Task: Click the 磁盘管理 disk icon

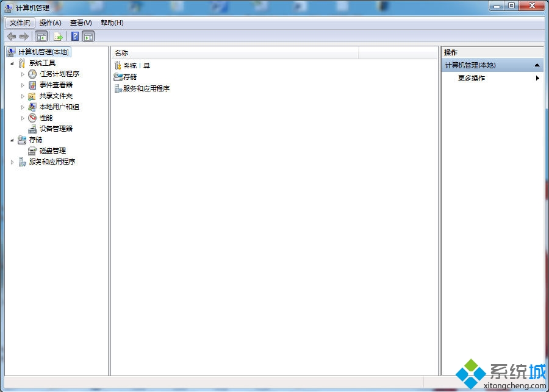Action: [x=32, y=151]
